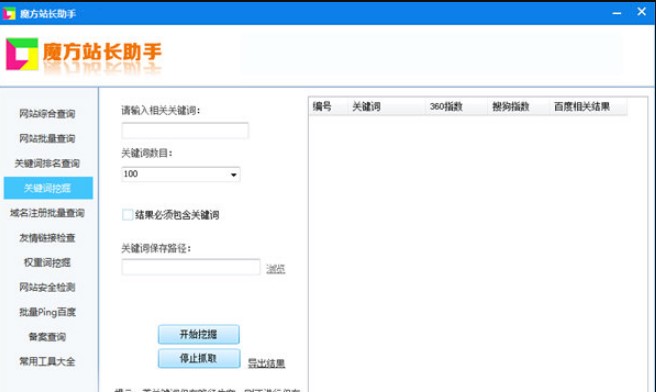Open the 权重词挖掘 section

tap(47, 262)
